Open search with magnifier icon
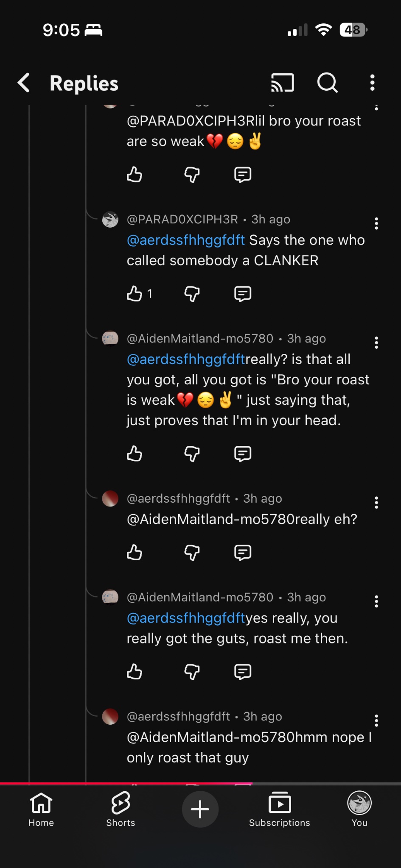Screen dimensions: 401x868 click(327, 83)
